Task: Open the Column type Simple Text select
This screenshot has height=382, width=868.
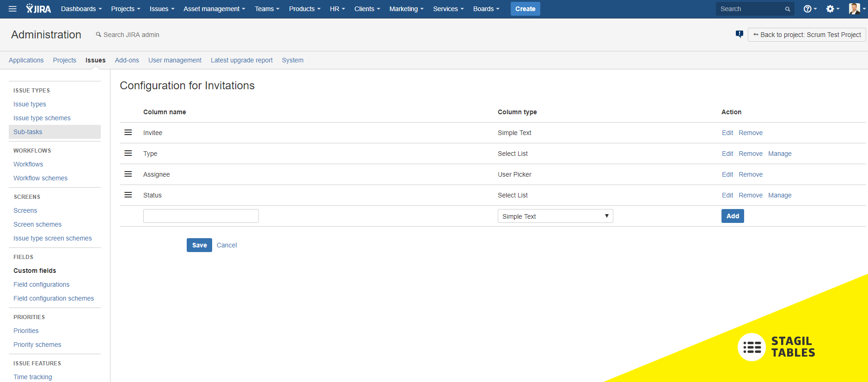Action: click(x=555, y=216)
